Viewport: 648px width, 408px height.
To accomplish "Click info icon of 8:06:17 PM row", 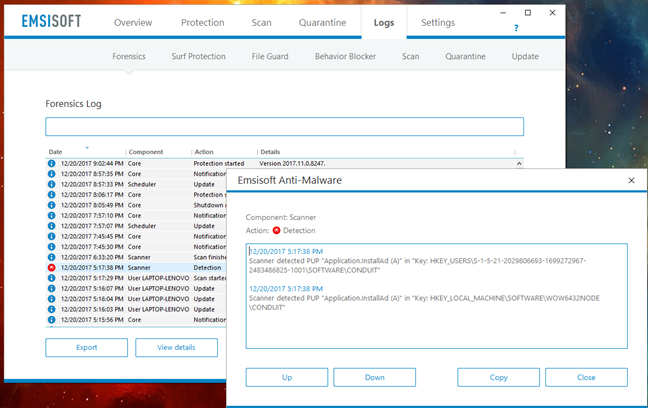I will pyautogui.click(x=51, y=194).
